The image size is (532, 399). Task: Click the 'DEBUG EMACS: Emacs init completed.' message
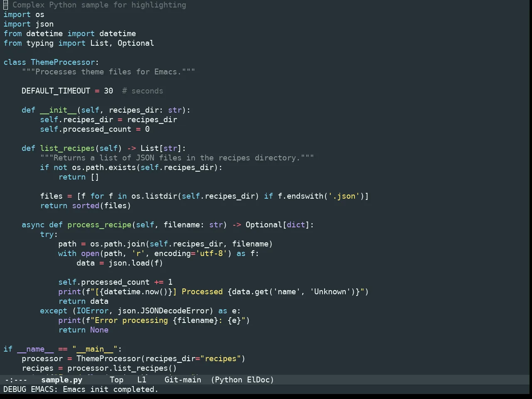(81, 389)
